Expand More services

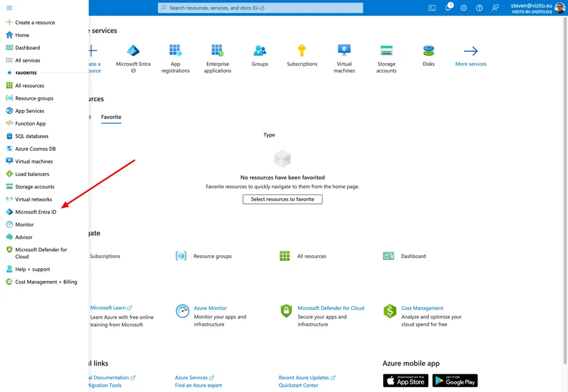(x=470, y=56)
